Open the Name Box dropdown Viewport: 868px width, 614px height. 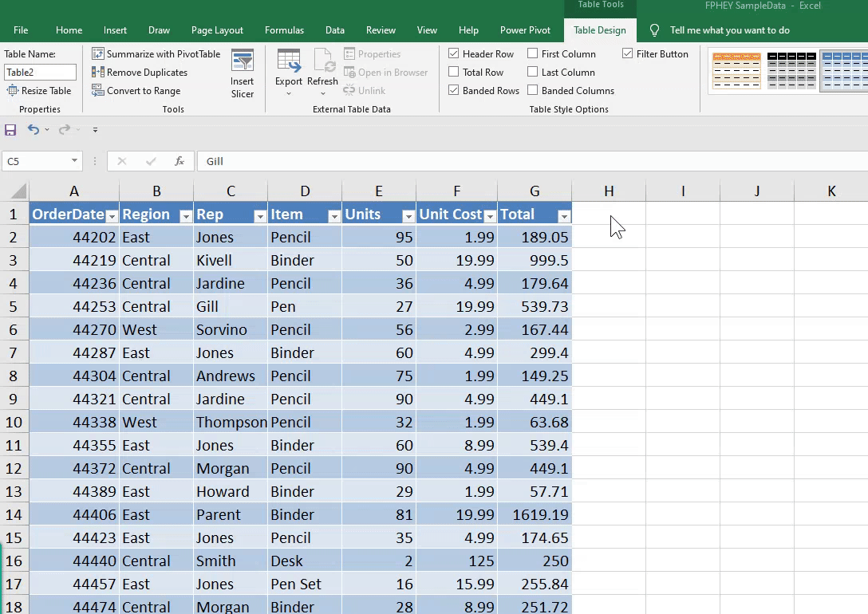73,161
